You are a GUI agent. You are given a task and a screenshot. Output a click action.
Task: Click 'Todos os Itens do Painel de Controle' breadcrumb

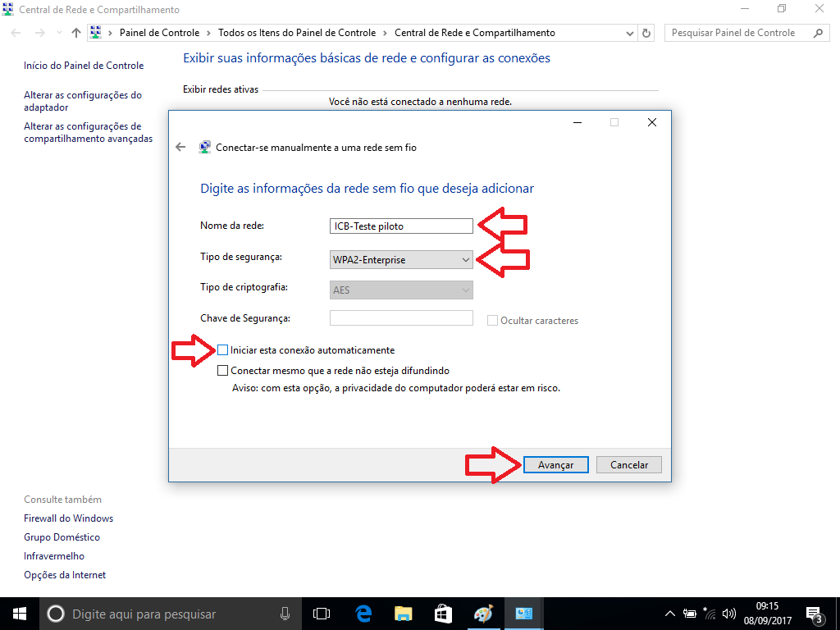click(x=296, y=33)
